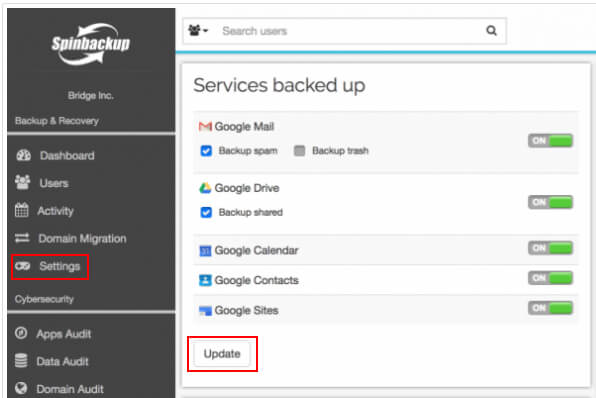Click the Google Drive label
This screenshot has width=596, height=398.
[247, 188]
